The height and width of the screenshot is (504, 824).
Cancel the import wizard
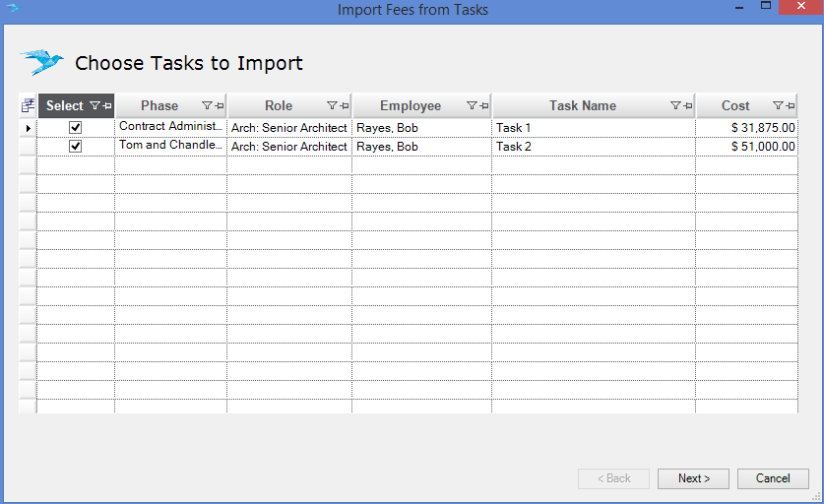click(x=773, y=478)
